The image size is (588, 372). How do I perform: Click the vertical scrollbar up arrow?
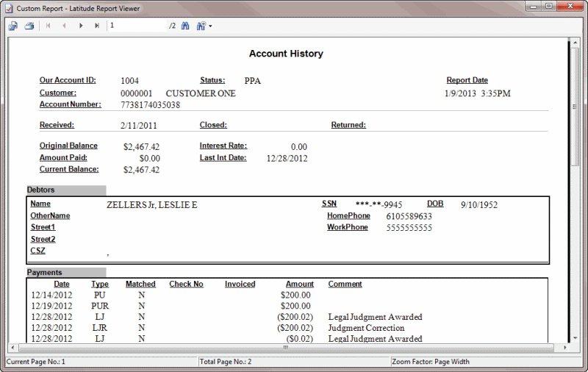click(575, 43)
